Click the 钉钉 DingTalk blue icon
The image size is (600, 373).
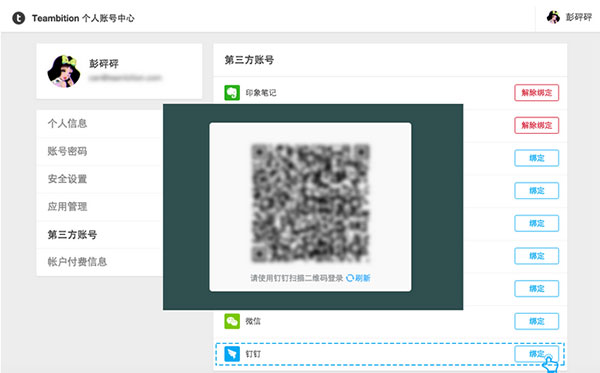tap(232, 354)
